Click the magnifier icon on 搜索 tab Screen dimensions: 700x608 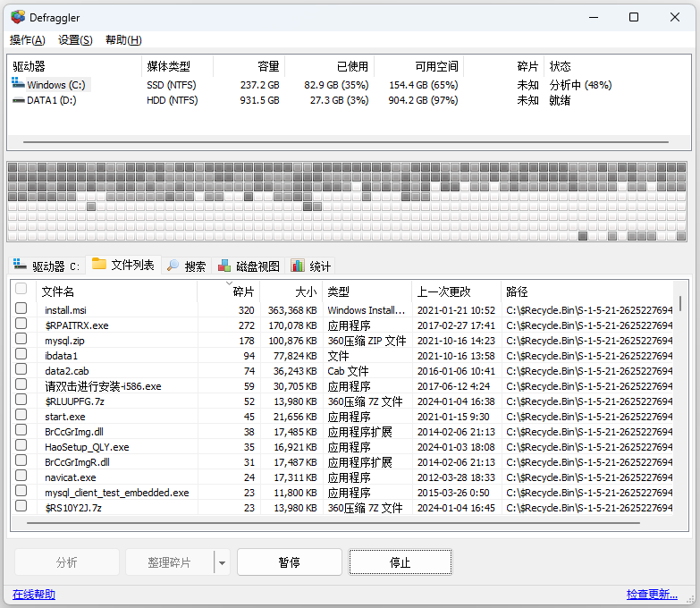coord(173,266)
